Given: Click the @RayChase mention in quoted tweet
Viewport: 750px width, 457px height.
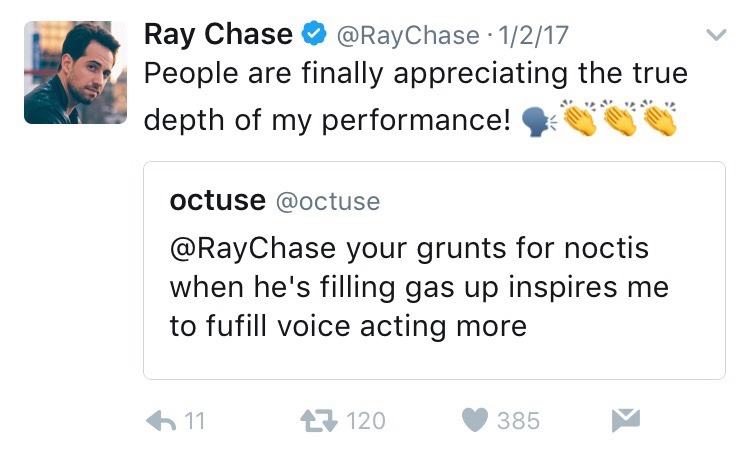Looking at the screenshot, I should pyautogui.click(x=251, y=250).
